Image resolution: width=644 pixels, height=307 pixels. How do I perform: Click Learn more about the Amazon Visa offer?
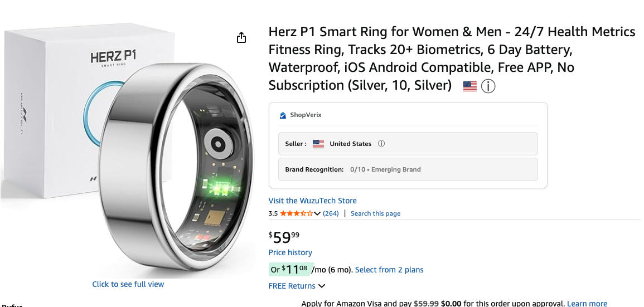(x=587, y=304)
